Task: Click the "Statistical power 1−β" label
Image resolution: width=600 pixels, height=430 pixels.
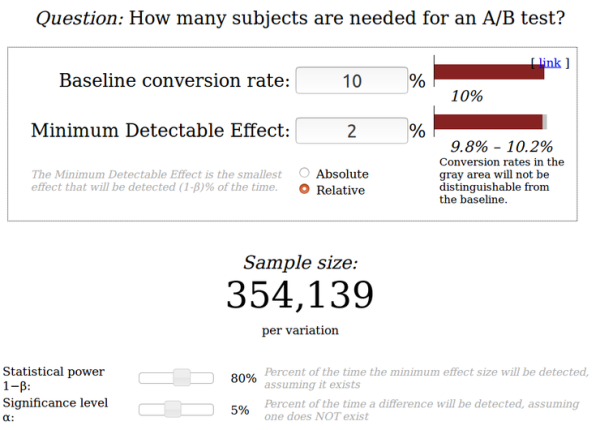Action: click(54, 379)
